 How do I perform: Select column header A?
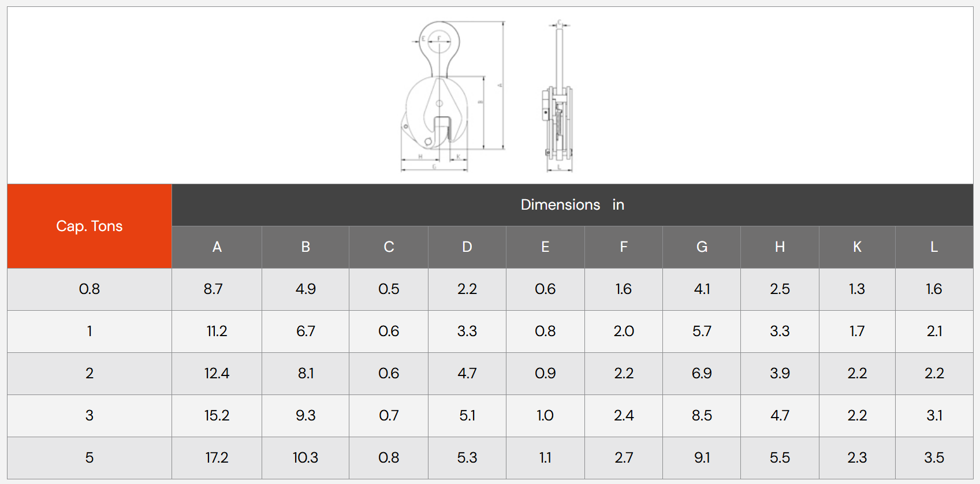217,247
